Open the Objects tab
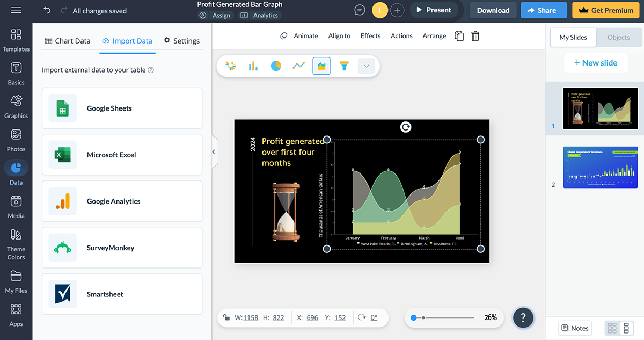Screen dimensions: 644x340 pos(618,38)
